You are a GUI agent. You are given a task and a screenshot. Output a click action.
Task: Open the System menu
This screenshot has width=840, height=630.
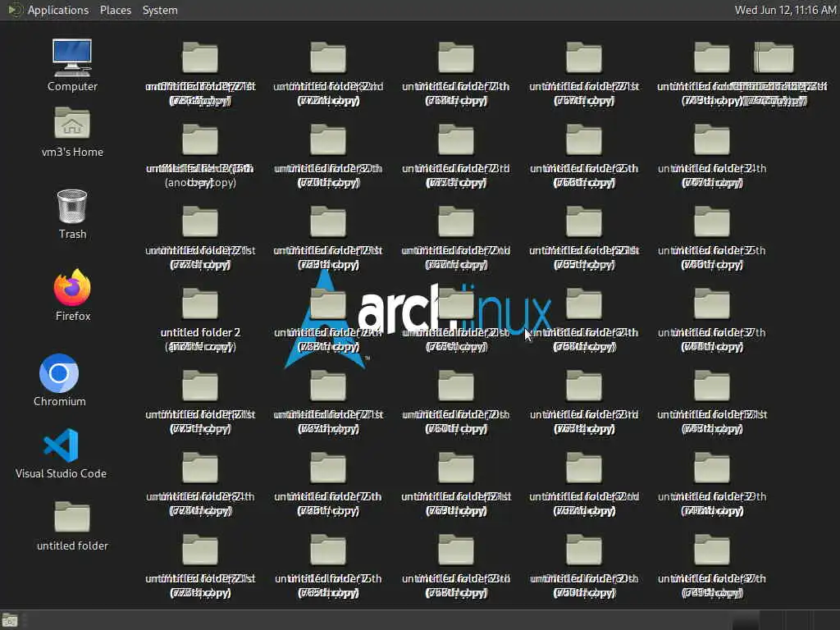click(160, 10)
